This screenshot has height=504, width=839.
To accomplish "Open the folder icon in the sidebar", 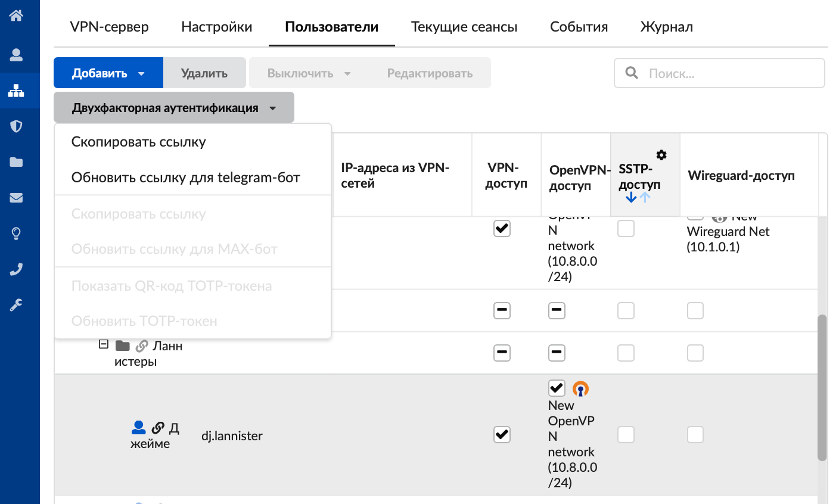I will click(16, 162).
